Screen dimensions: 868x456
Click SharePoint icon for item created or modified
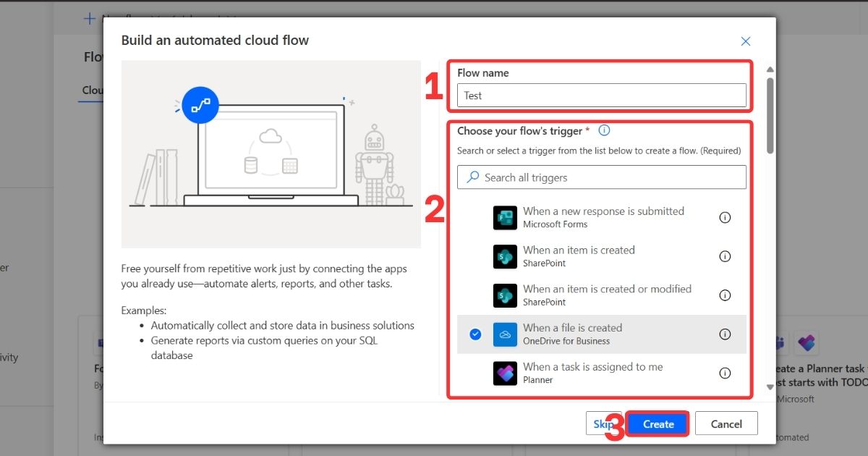(x=505, y=295)
